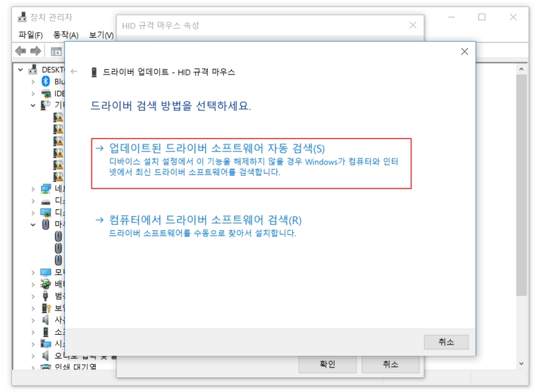Select last unknown device with warning icon
The image size is (544, 392).
tap(59, 176)
